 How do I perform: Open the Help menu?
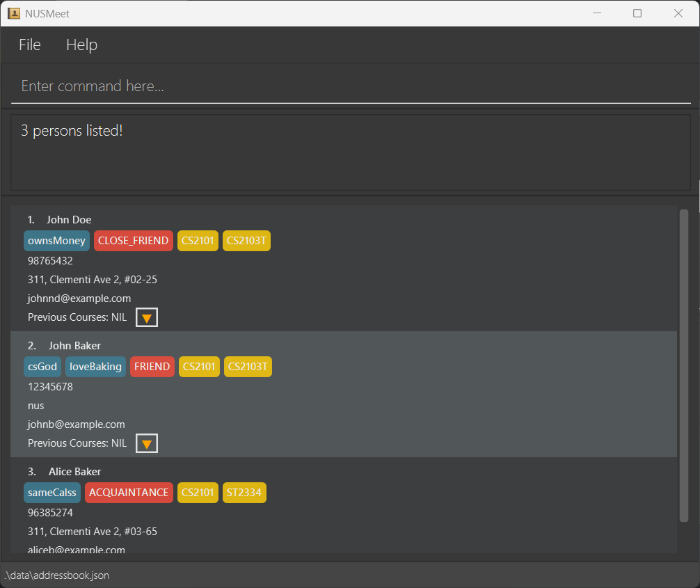pos(81,45)
